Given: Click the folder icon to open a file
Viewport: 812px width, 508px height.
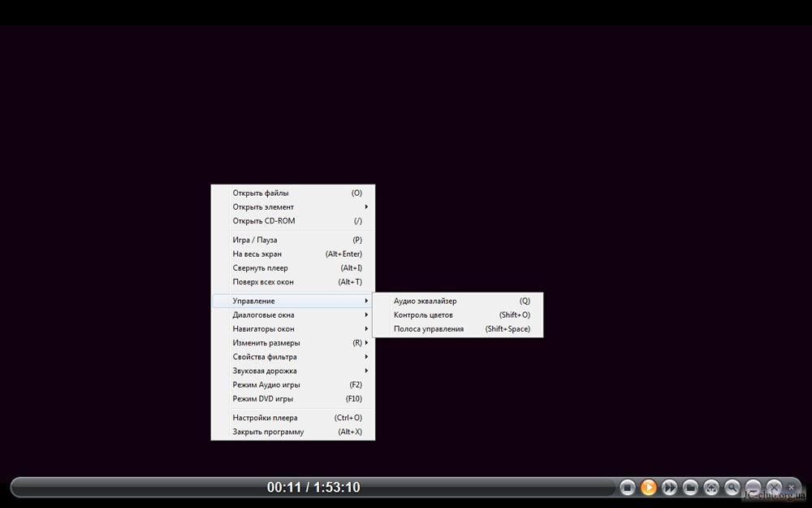Looking at the screenshot, I should click(690, 488).
